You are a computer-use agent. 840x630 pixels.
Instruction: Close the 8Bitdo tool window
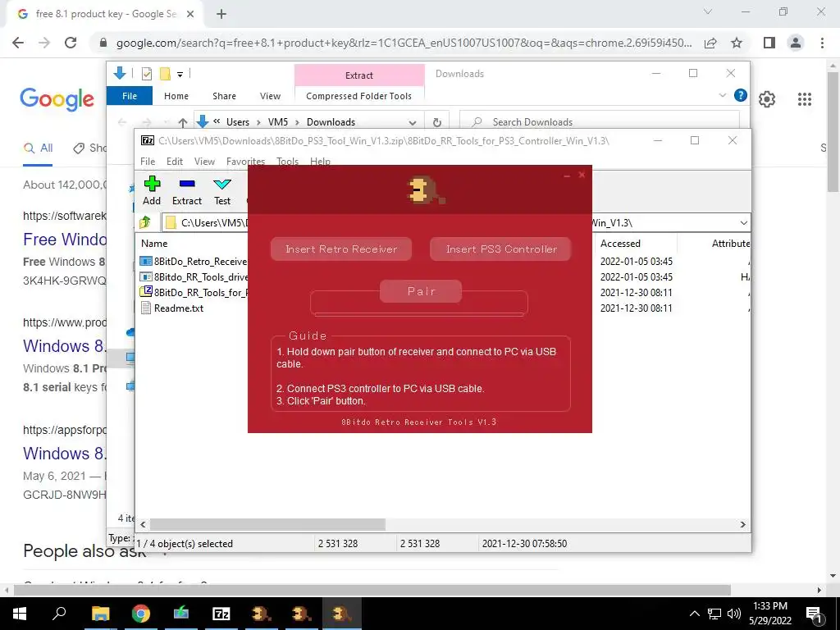pyautogui.click(x=582, y=176)
